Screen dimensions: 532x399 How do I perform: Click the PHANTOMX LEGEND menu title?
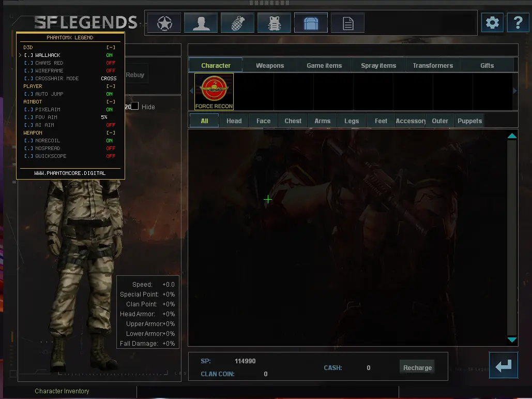70,37
